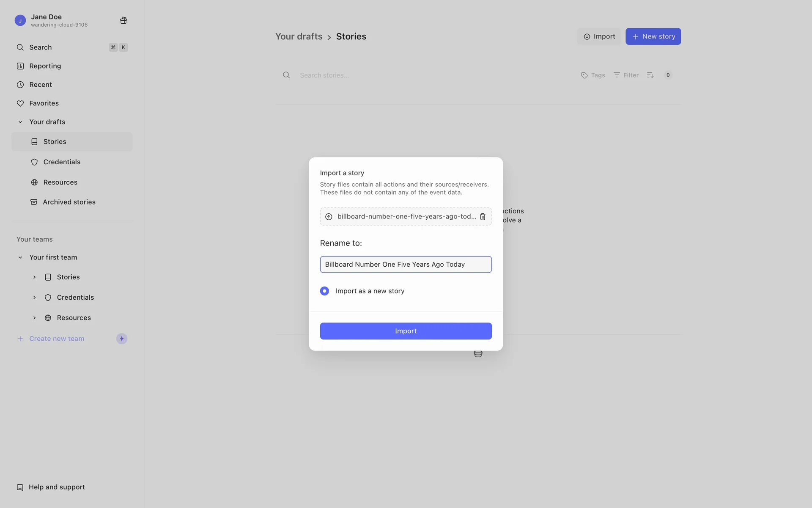Click the Tags label icon
This screenshot has width=812, height=508.
pyautogui.click(x=584, y=75)
